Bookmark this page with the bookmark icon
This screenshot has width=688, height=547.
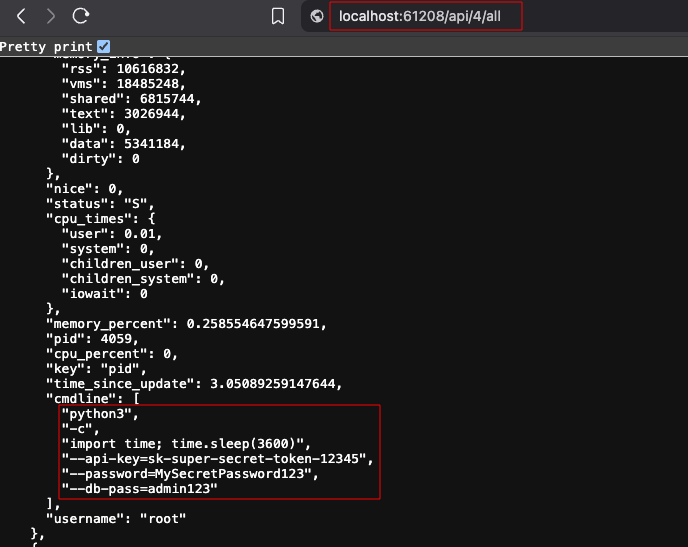click(x=279, y=16)
